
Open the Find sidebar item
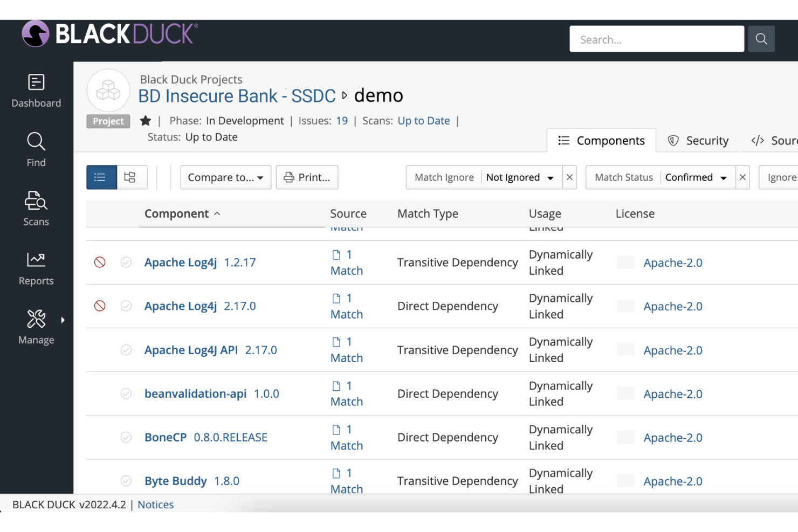[x=36, y=150]
